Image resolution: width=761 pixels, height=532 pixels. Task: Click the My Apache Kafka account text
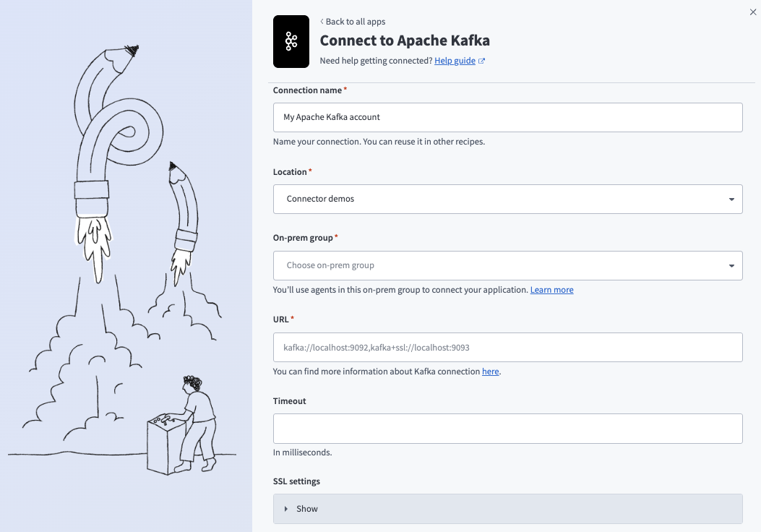tap(333, 117)
